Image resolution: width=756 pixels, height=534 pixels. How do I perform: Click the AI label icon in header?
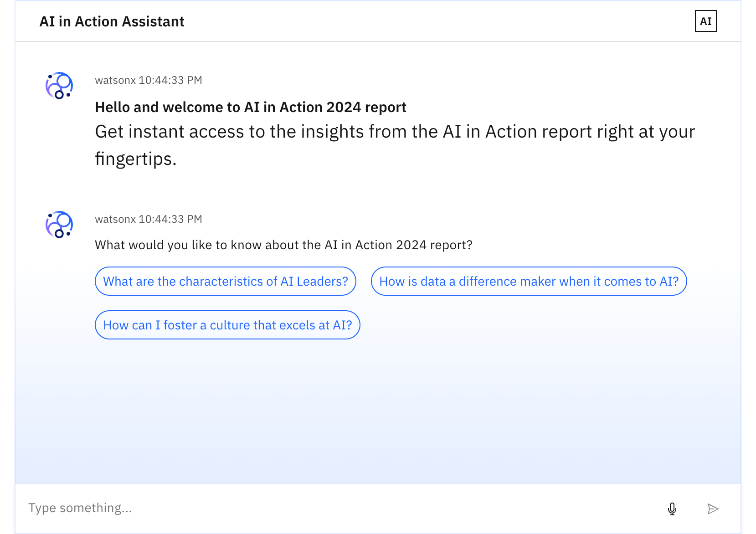[x=705, y=21]
